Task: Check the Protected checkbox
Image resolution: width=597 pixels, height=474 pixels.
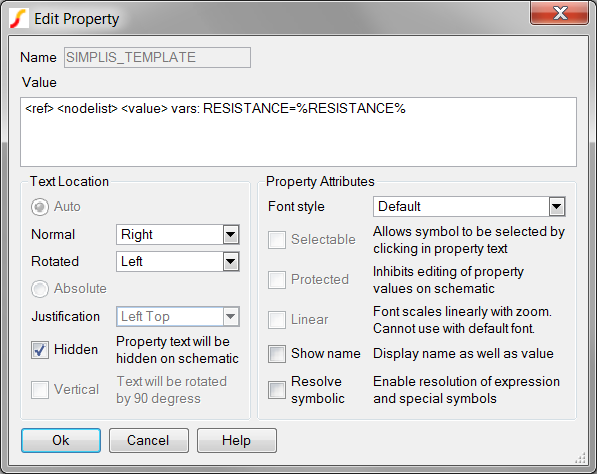Action: click(x=277, y=280)
